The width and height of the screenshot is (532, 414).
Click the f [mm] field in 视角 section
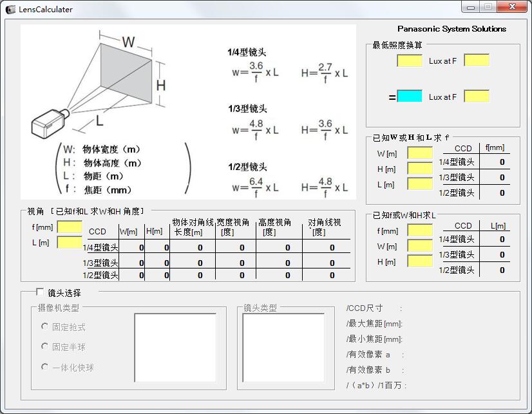point(70,227)
